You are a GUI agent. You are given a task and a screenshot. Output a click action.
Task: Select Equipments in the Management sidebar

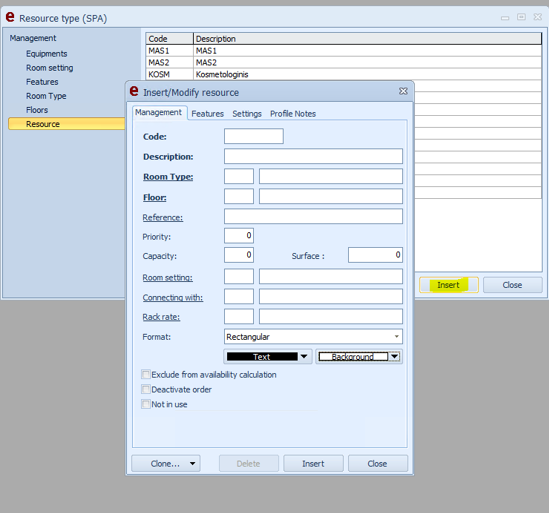click(47, 54)
